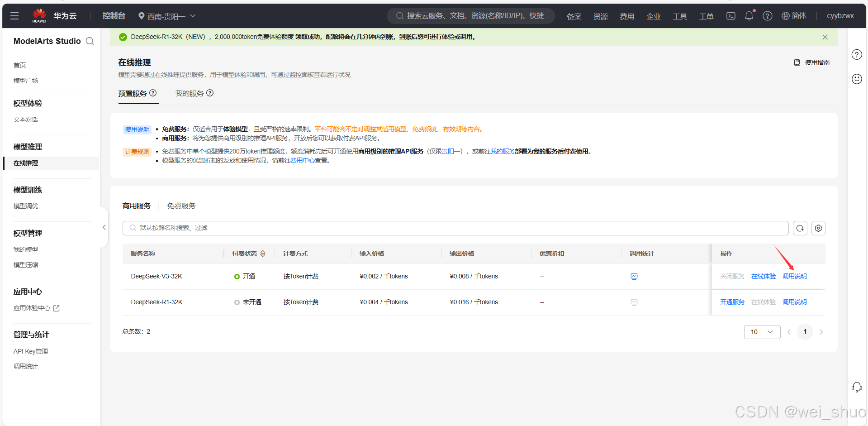
Task: Refresh the service list
Action: [800, 228]
